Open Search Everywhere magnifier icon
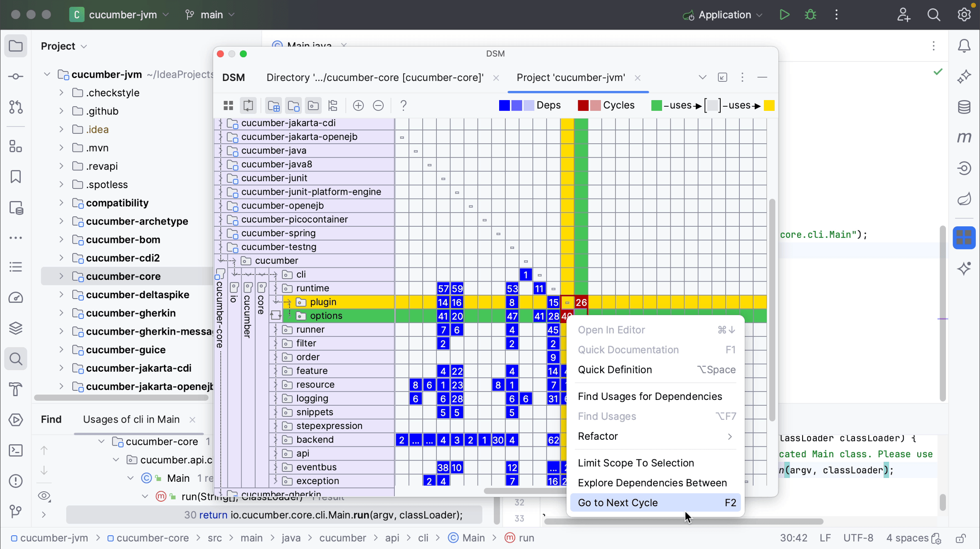980x549 pixels. click(x=934, y=15)
